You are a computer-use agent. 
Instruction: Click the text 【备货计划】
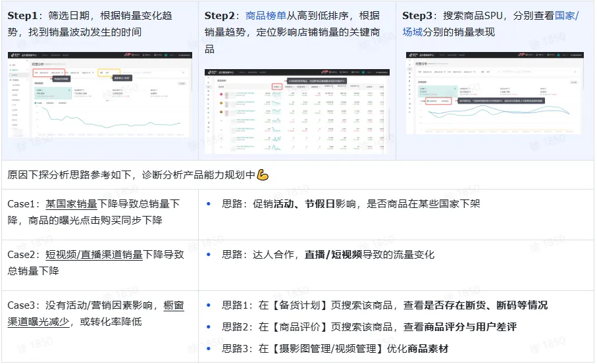pos(299,305)
